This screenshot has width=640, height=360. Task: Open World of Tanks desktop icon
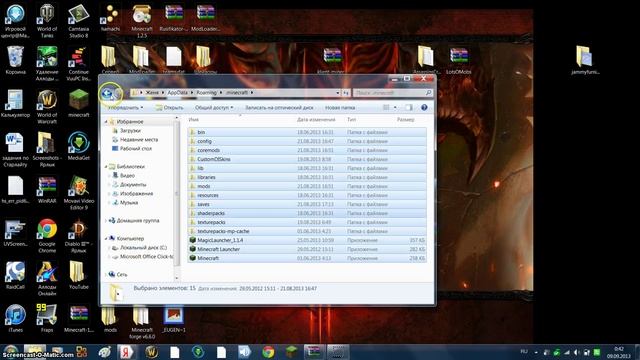pos(47,21)
